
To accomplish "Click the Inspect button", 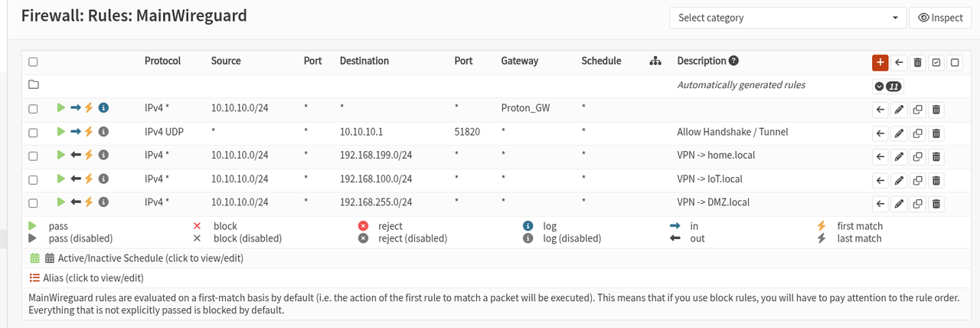I will click(939, 18).
